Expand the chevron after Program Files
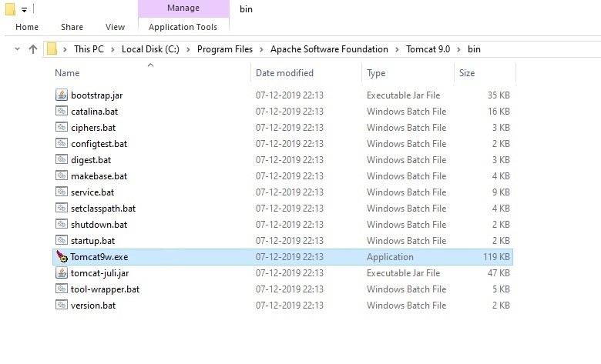The width and height of the screenshot is (601, 364). pyautogui.click(x=261, y=49)
